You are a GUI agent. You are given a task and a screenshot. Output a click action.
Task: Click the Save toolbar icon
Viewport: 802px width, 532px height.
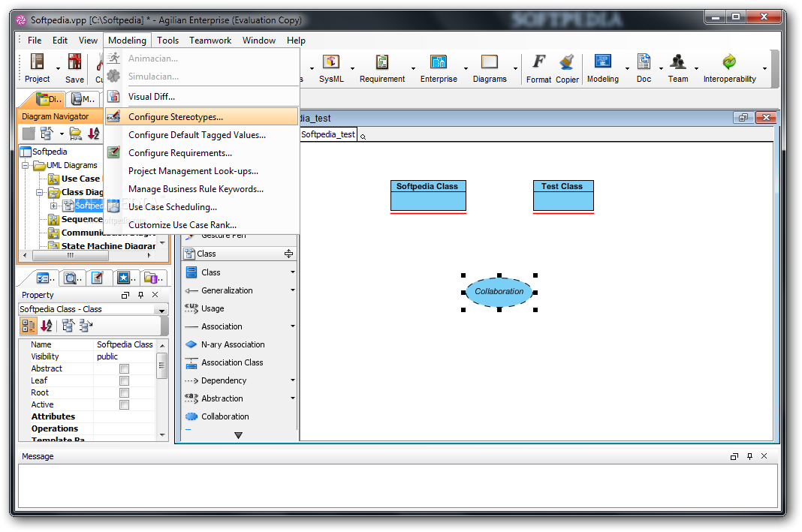(74, 62)
